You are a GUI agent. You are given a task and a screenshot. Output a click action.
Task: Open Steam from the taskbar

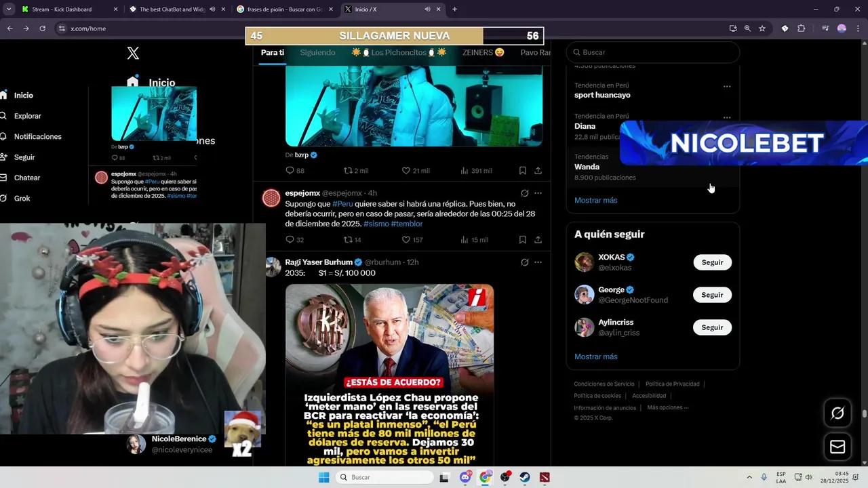[525, 477]
